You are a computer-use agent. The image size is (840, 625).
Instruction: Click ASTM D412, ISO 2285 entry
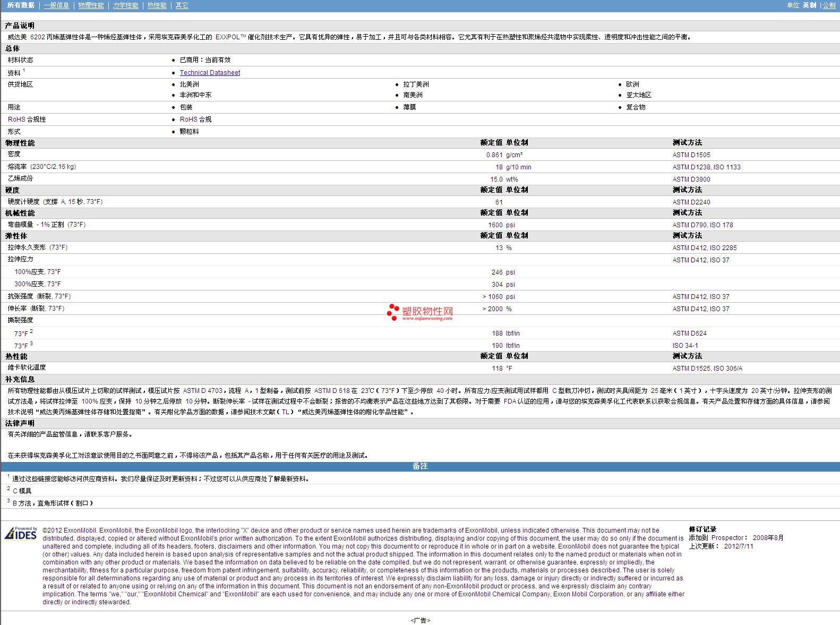[x=705, y=248]
